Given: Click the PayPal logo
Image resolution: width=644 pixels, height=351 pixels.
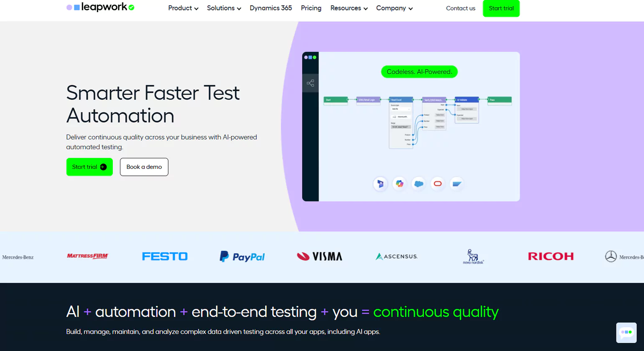Looking at the screenshot, I should pos(242,257).
